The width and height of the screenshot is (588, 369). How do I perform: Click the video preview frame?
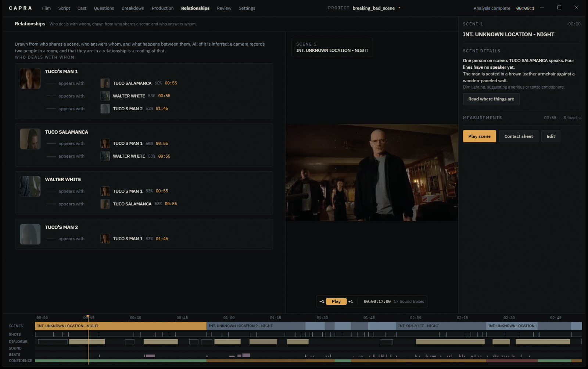tap(372, 172)
